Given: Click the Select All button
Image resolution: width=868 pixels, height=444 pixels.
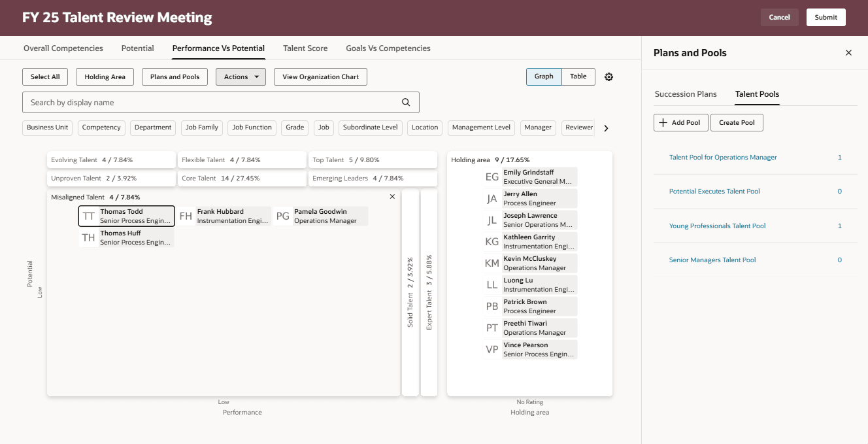Looking at the screenshot, I should (x=45, y=77).
